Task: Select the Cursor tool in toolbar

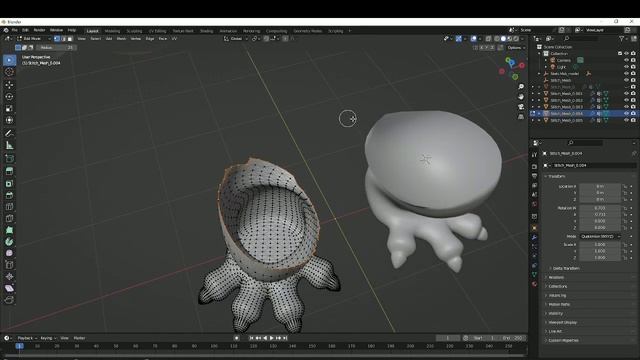Action: (x=9, y=72)
